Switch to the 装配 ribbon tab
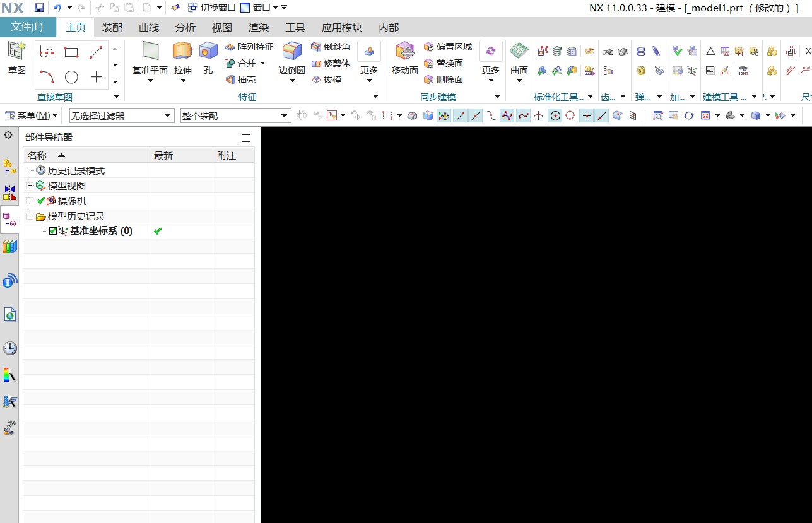Viewport: 812px width, 523px height. coord(112,27)
